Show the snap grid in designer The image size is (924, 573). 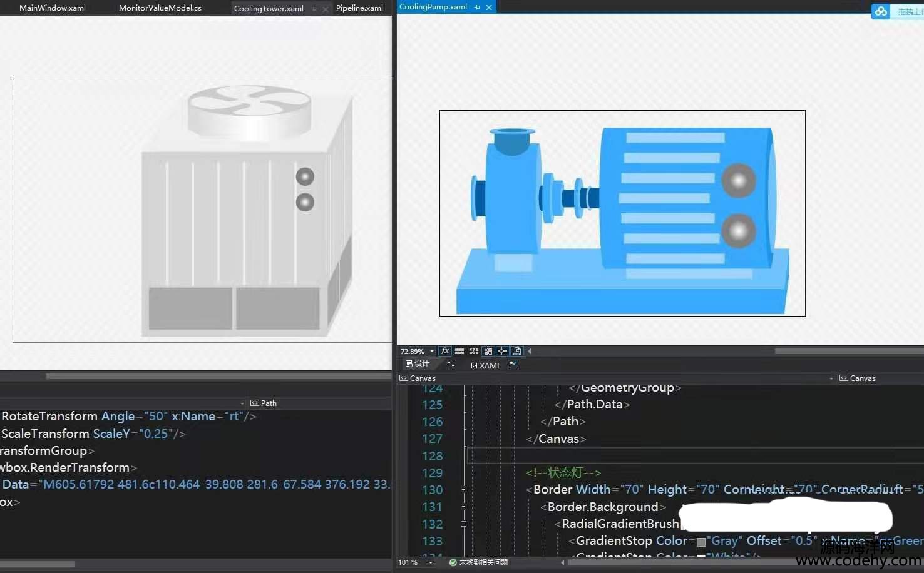coord(459,352)
